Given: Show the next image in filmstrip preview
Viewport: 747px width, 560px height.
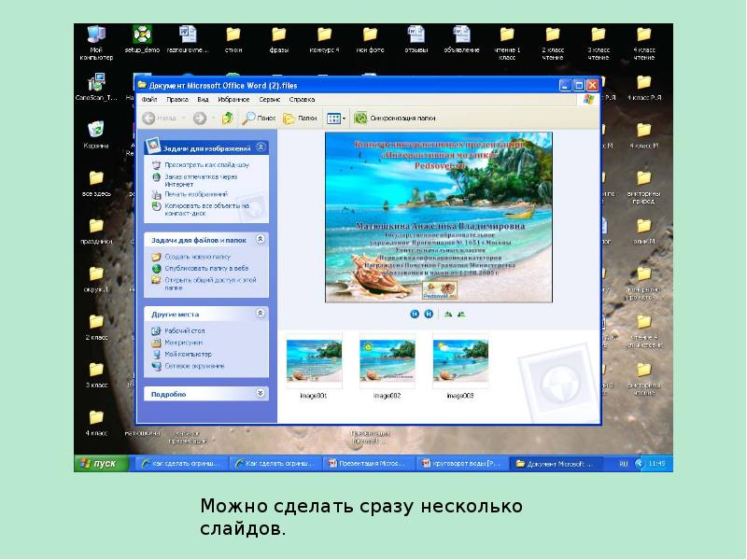Looking at the screenshot, I should [429, 315].
